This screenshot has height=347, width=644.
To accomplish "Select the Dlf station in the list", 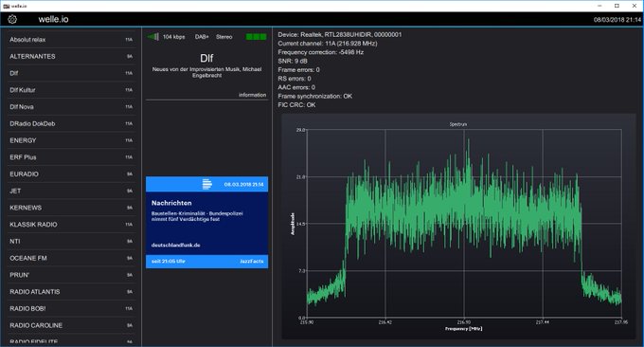I will point(71,73).
